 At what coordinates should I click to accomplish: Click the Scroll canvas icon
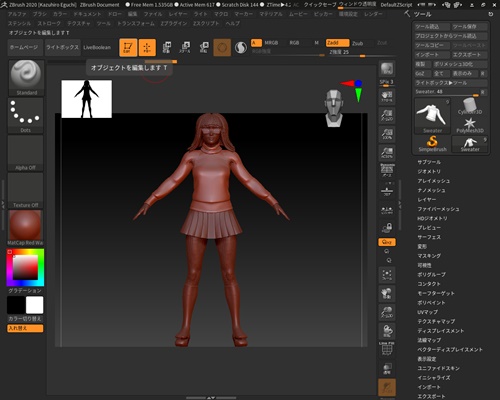(387, 97)
